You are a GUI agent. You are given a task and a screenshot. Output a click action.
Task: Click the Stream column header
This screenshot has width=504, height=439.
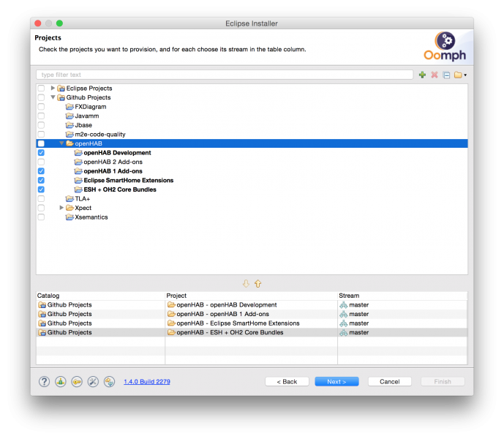pos(402,296)
